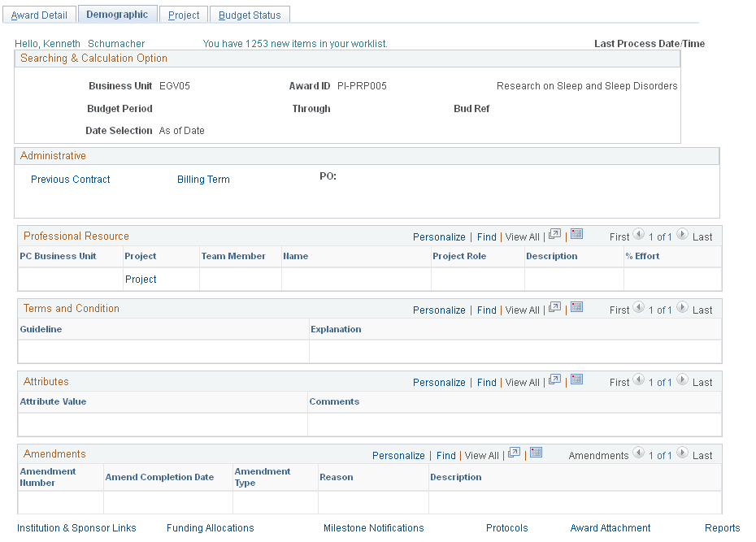
Task: Download the Professional Resource grid to spreadsheet
Action: click(577, 234)
